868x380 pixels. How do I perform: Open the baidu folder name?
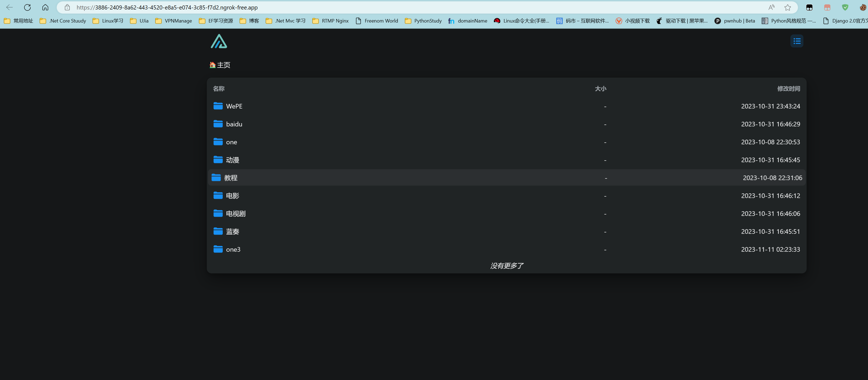[234, 124]
